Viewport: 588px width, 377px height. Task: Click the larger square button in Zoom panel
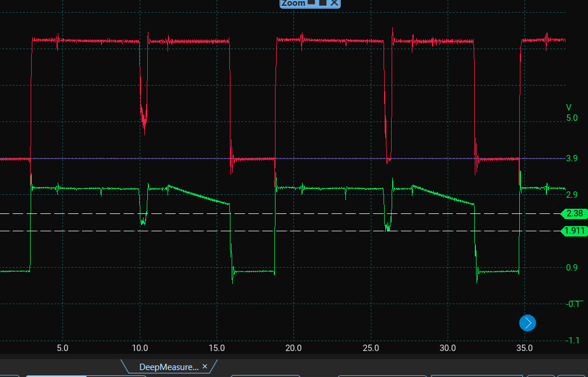322,2
